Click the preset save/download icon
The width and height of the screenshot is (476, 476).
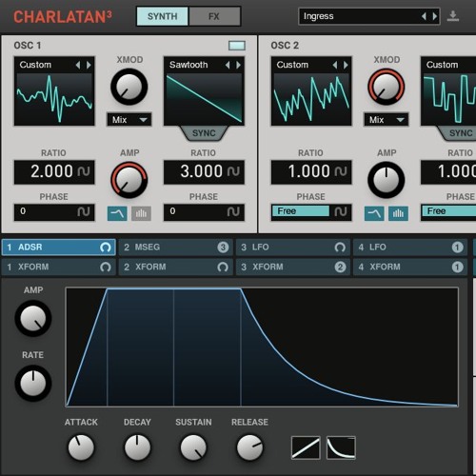tap(453, 16)
